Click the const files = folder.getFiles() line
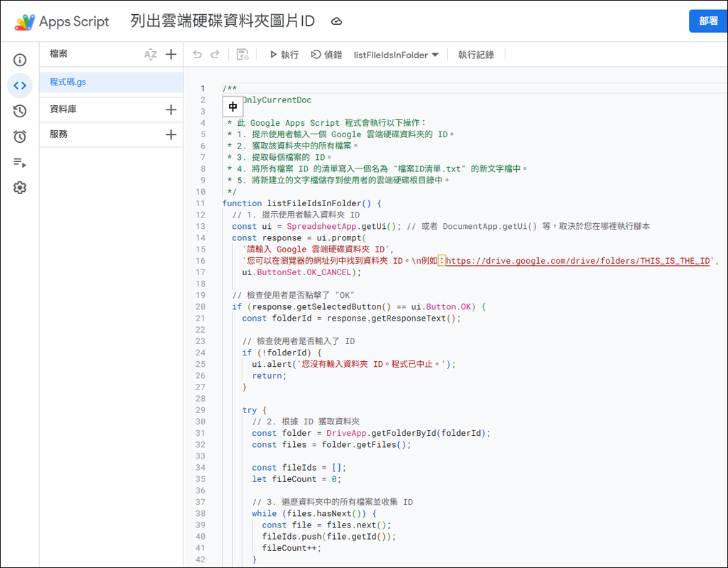The height and width of the screenshot is (568, 728). 331,445
